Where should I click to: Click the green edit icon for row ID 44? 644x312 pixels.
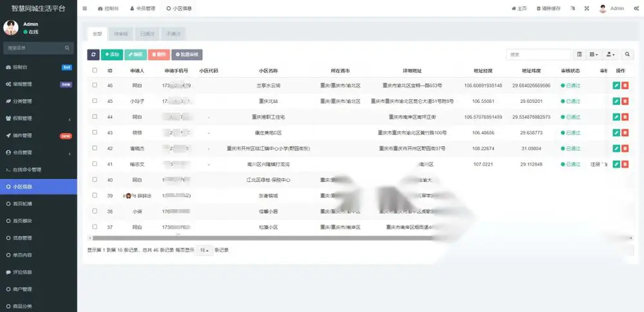[x=616, y=117]
